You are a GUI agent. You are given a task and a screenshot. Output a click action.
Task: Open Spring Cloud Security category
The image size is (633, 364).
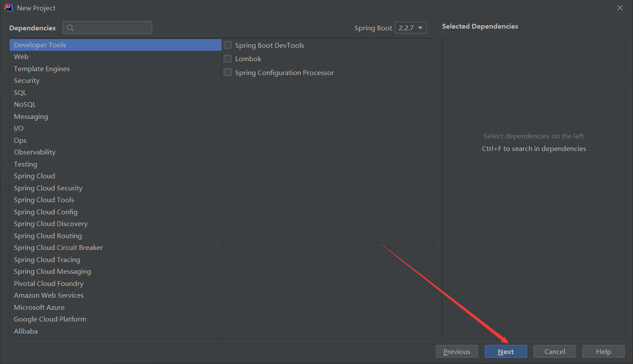point(115,188)
